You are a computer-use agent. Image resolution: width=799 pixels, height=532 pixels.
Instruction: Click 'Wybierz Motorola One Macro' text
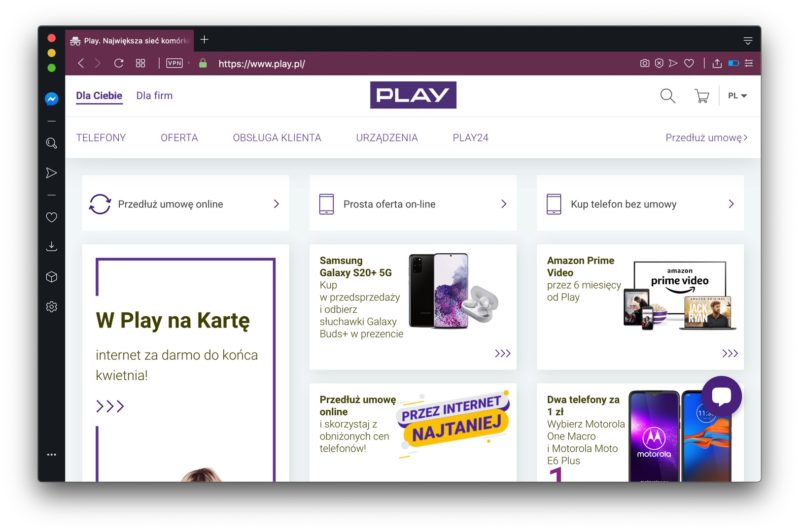tap(586, 430)
